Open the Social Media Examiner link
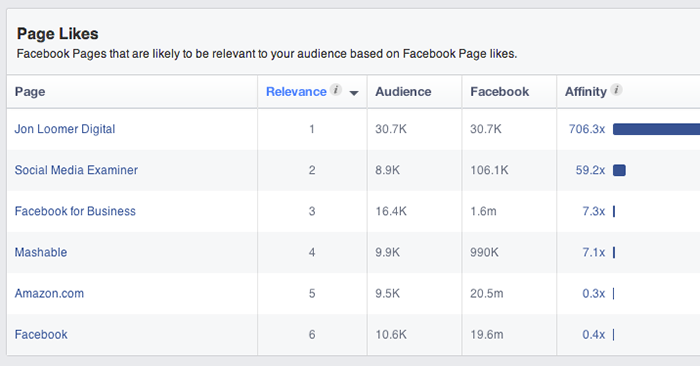Screen dimensions: 700x366 (x=76, y=170)
